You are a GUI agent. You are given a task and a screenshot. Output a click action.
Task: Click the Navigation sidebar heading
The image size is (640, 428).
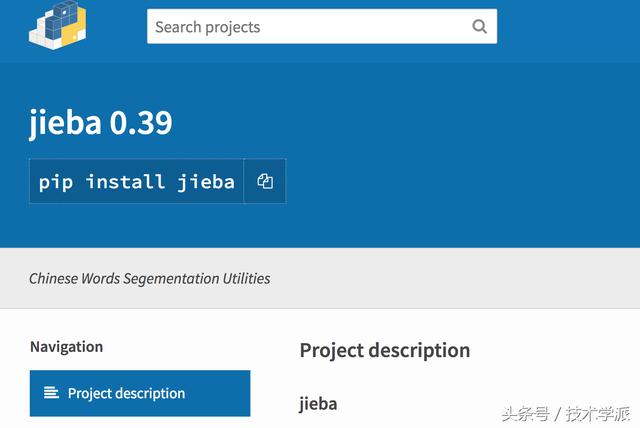(x=66, y=347)
